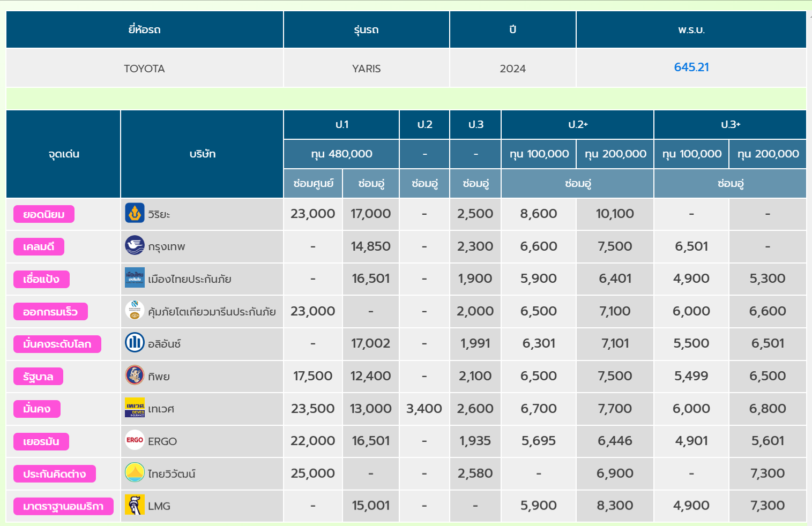This screenshot has height=526, width=812.
Task: Select ทิพย ป.1 ซ่อมศูนย์ price 17,500
Action: tap(313, 376)
